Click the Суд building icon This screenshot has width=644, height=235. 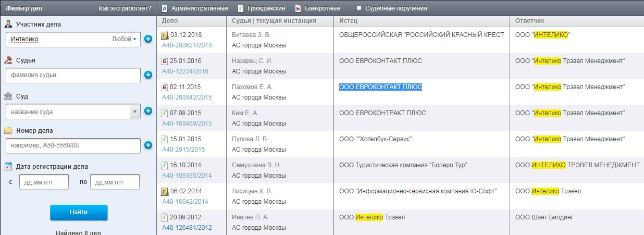coord(8,96)
